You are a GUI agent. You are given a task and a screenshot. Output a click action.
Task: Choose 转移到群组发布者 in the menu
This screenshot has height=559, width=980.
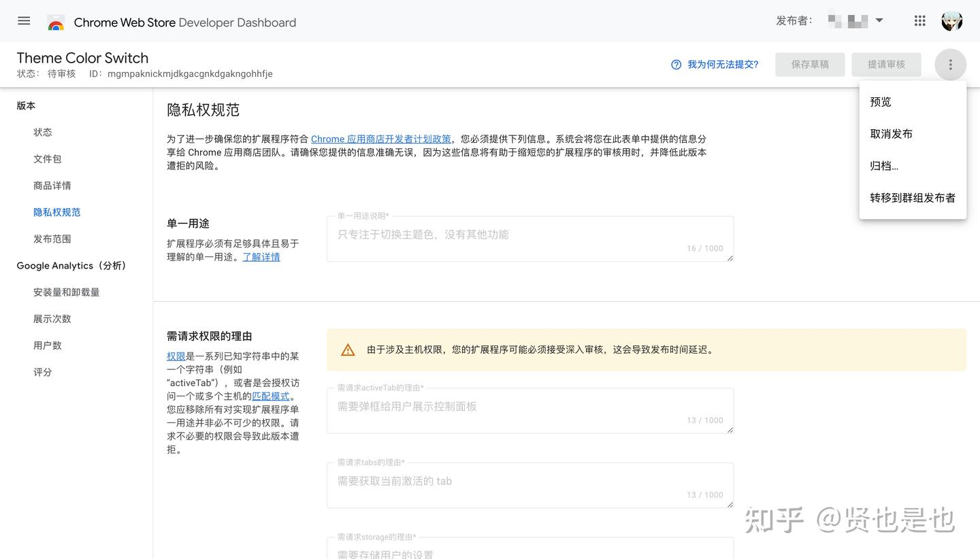coord(913,197)
